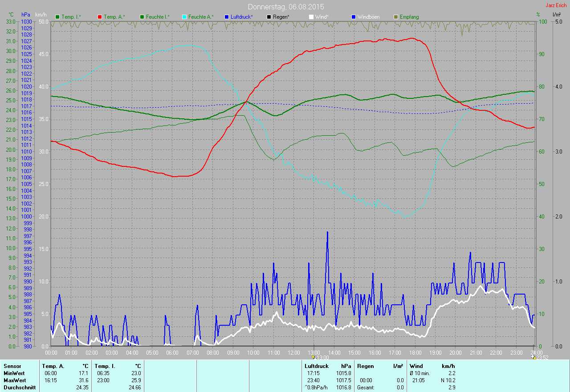Click the red Temp. A. legend swatch
Image resolution: width=570 pixels, height=392 pixels.
coord(100,17)
